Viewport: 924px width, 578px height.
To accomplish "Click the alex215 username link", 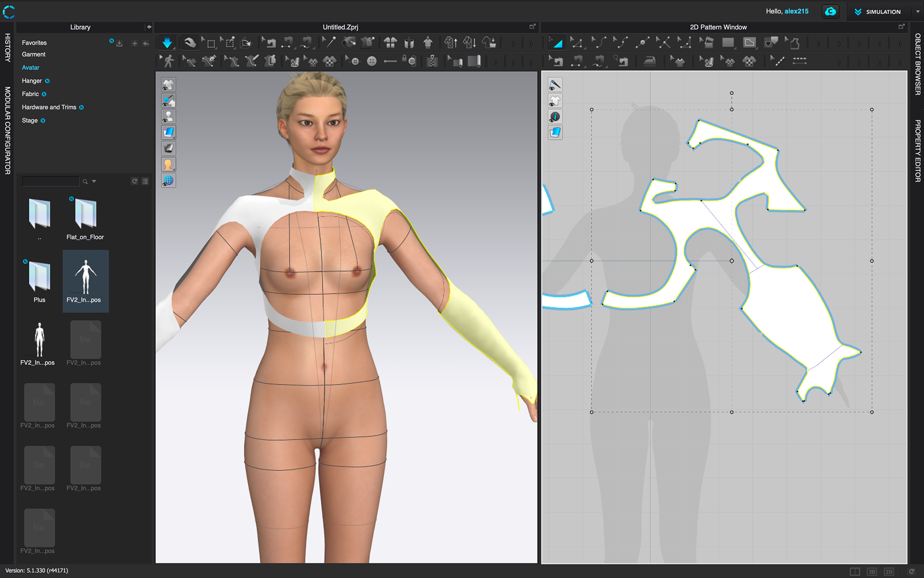I will (x=796, y=11).
